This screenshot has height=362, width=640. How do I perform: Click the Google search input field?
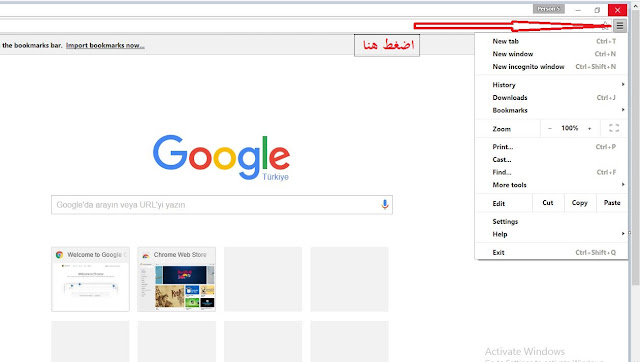click(222, 205)
